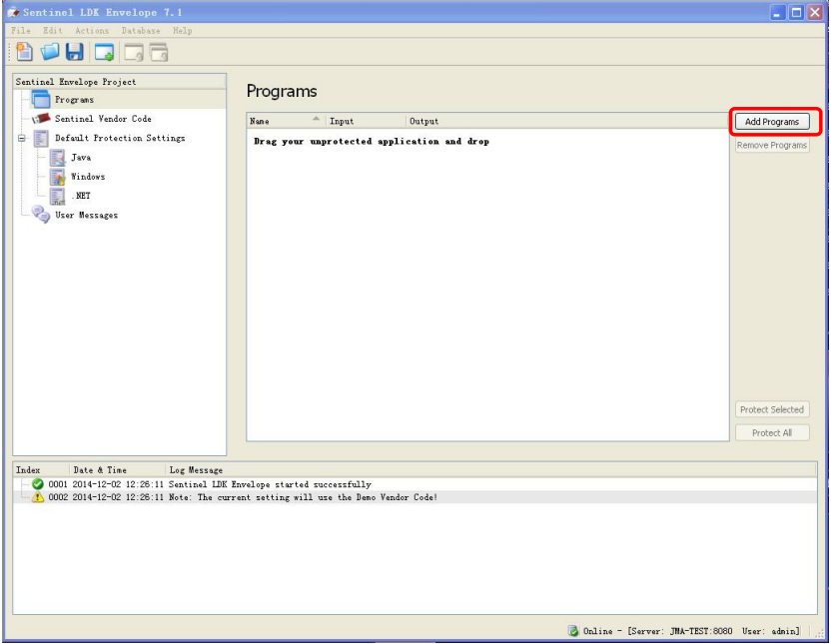The width and height of the screenshot is (832, 644).
Task: Select the Demo Vendor Code warning log entry
Action: 240,497
